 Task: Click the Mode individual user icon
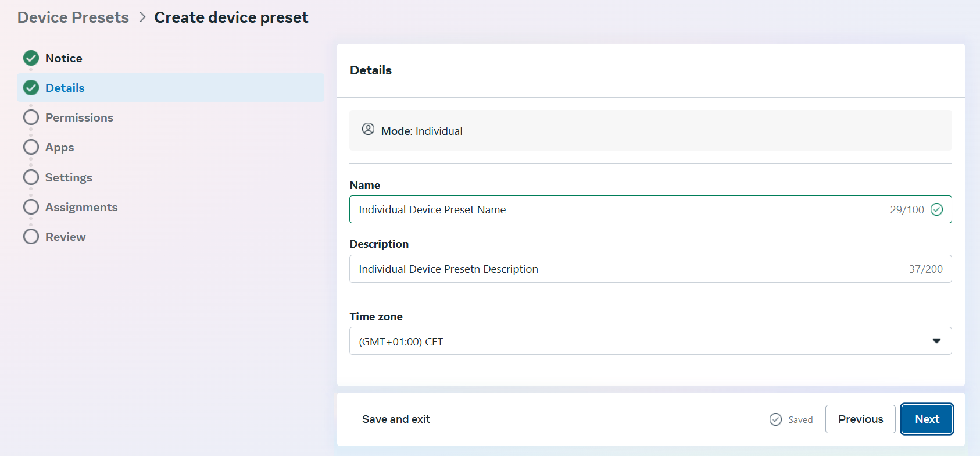[x=368, y=129]
